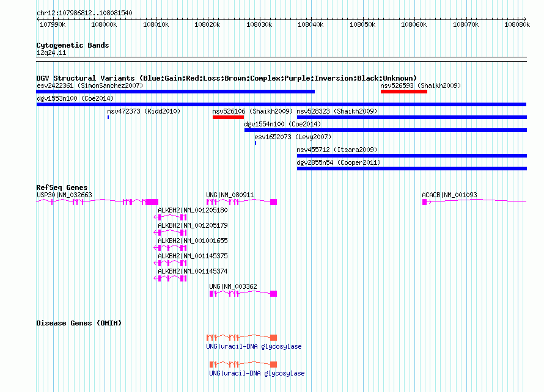544x392 pixels.
Task: Select the USP30 gene's large terminal exon block
Action: point(152,202)
